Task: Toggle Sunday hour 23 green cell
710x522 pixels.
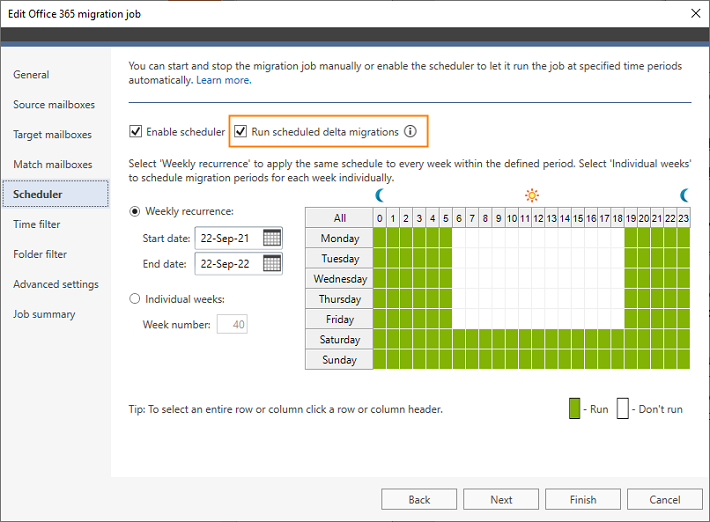Action: pyautogui.click(x=683, y=360)
